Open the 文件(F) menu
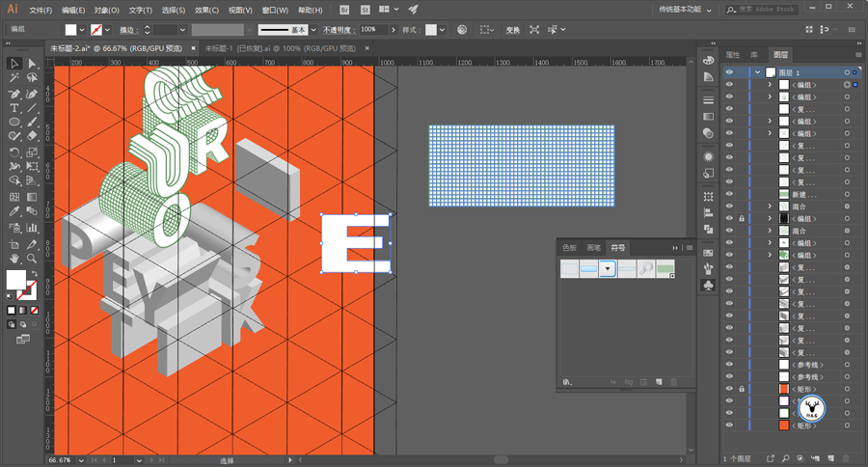The height and width of the screenshot is (467, 868). click(x=41, y=10)
